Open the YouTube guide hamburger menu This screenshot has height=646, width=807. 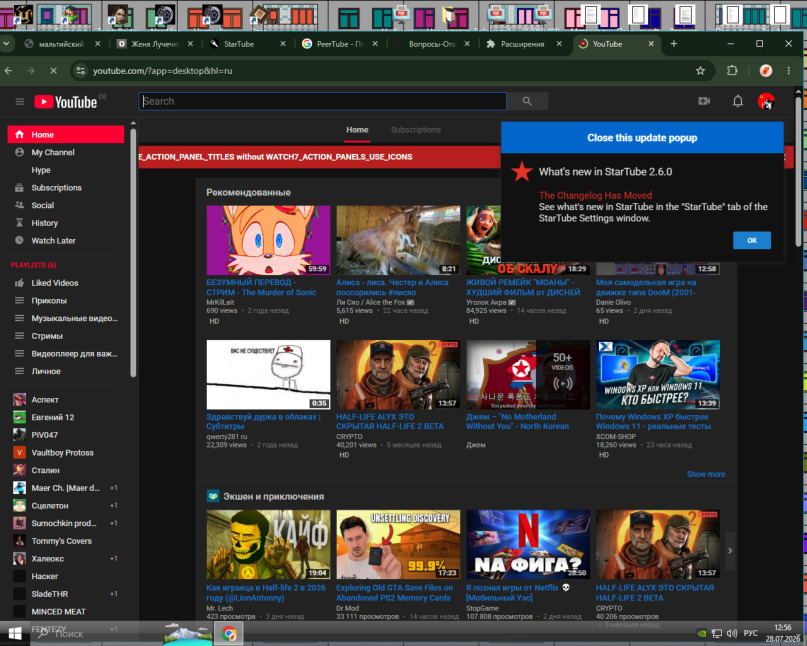pos(20,102)
